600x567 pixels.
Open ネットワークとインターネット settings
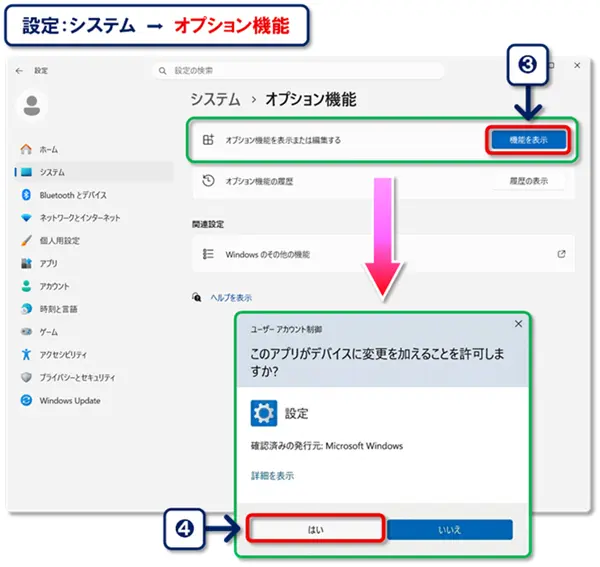(80, 218)
